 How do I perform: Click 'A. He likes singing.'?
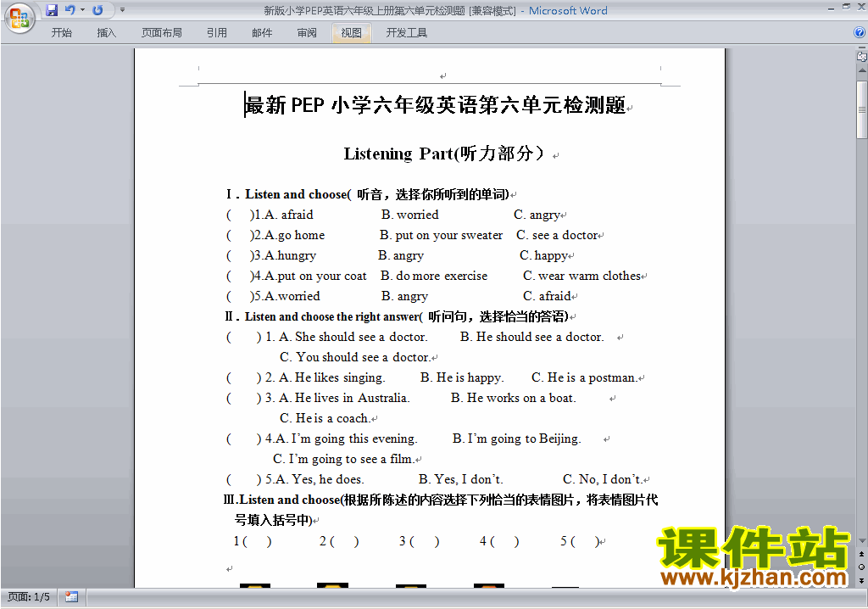coord(332,378)
